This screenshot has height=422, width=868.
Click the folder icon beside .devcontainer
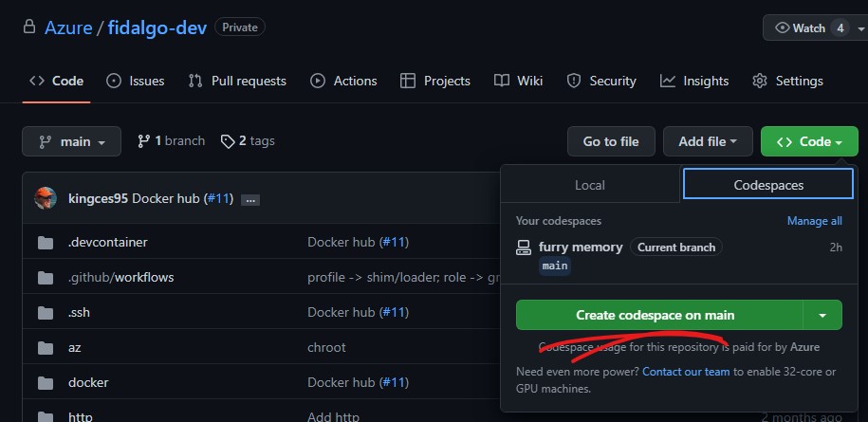pyautogui.click(x=46, y=242)
